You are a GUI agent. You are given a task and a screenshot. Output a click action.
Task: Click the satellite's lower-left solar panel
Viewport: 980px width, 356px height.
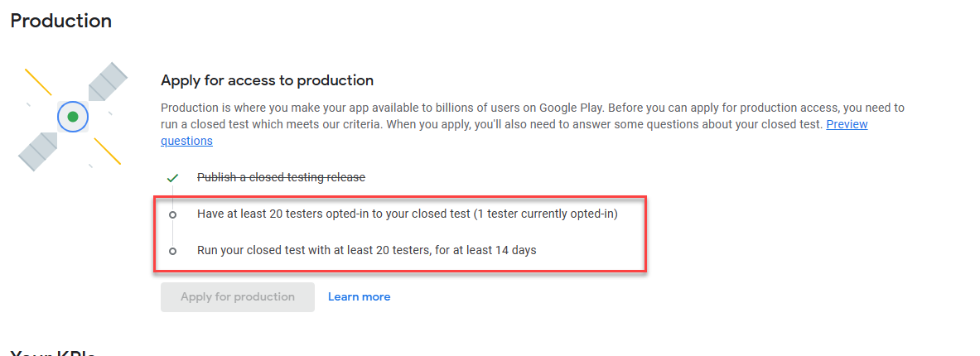38,151
